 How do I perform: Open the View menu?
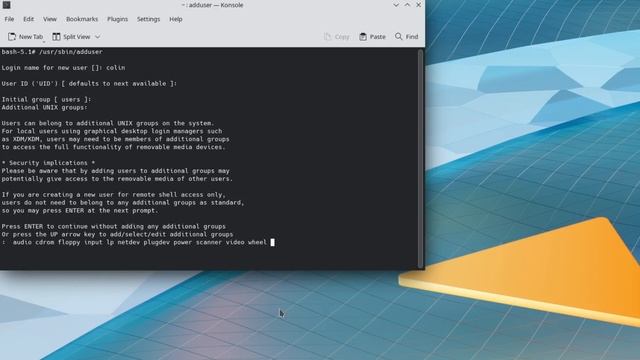50,19
